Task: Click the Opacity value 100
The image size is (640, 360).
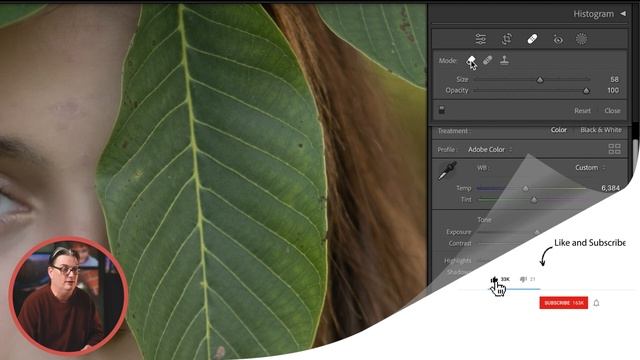Action: (613, 90)
